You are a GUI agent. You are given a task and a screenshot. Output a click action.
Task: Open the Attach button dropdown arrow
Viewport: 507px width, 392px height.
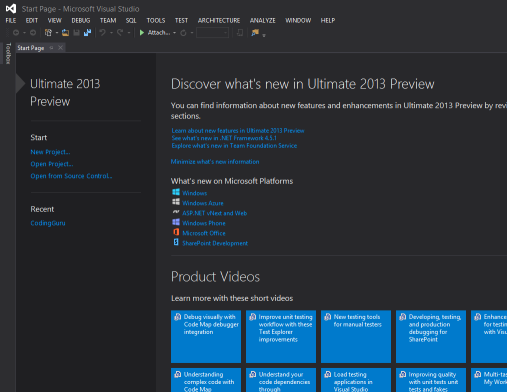[x=174, y=33]
